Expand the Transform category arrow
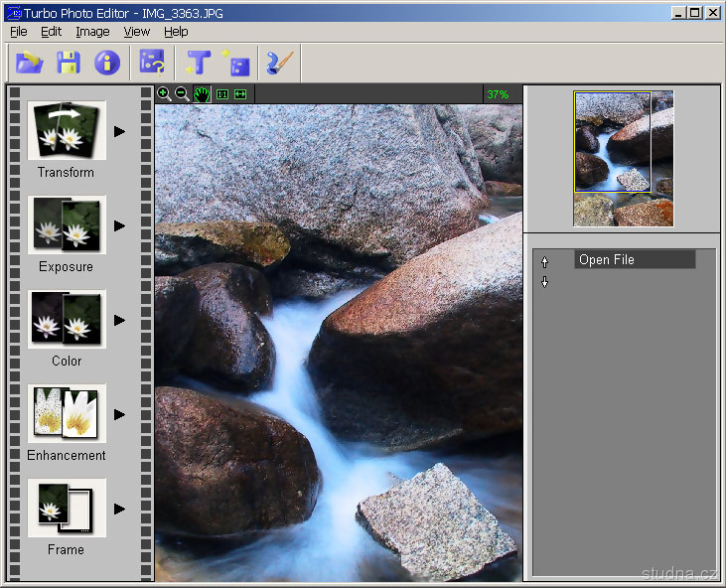Viewport: 726px width, 588px height. point(119,131)
